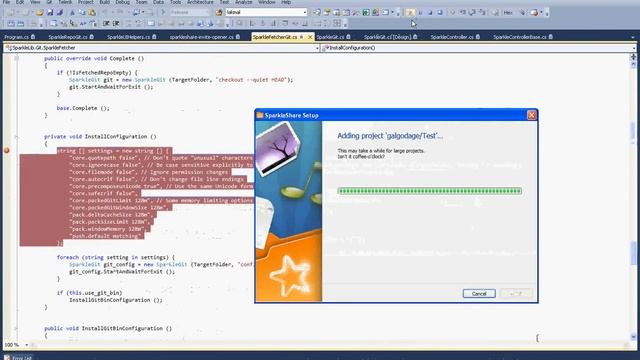The image size is (640, 360).
Task: Close the SparkleShare Setup dialog
Action: pos(531,115)
